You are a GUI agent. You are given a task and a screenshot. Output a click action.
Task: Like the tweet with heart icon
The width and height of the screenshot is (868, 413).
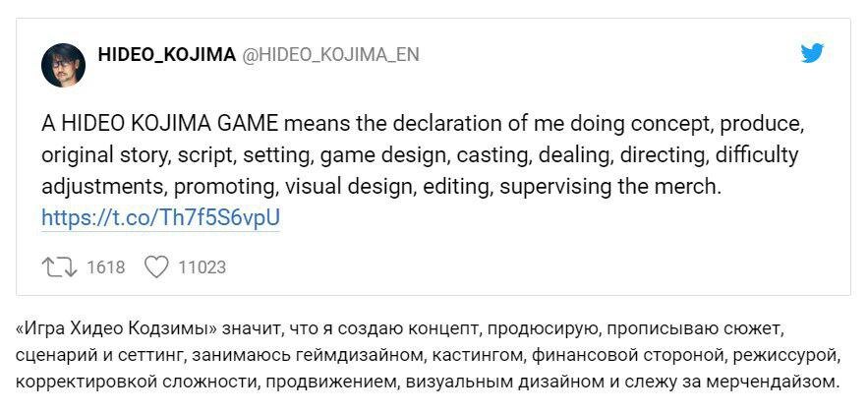(x=156, y=267)
